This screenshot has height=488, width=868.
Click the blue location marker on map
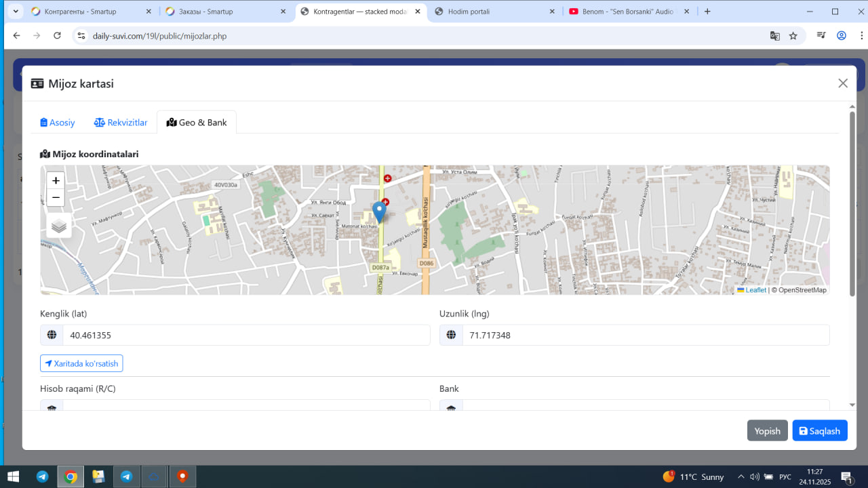coord(380,211)
